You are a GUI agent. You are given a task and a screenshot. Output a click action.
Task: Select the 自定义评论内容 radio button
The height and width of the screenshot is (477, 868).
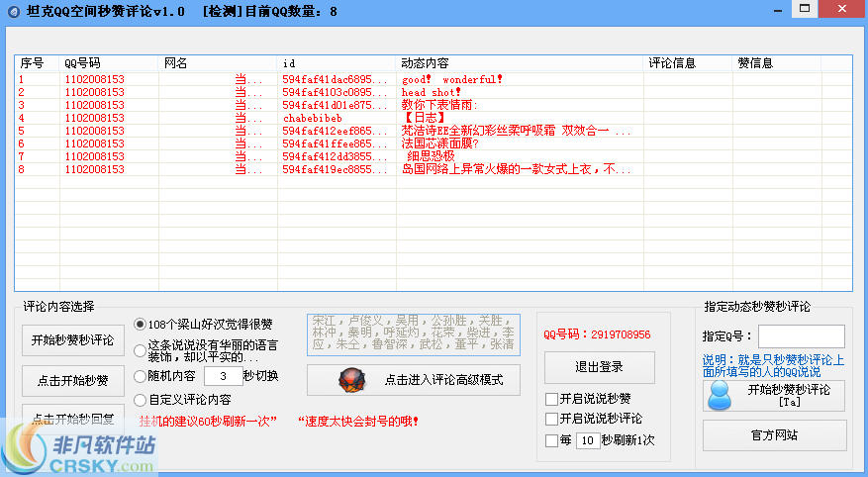[141, 400]
